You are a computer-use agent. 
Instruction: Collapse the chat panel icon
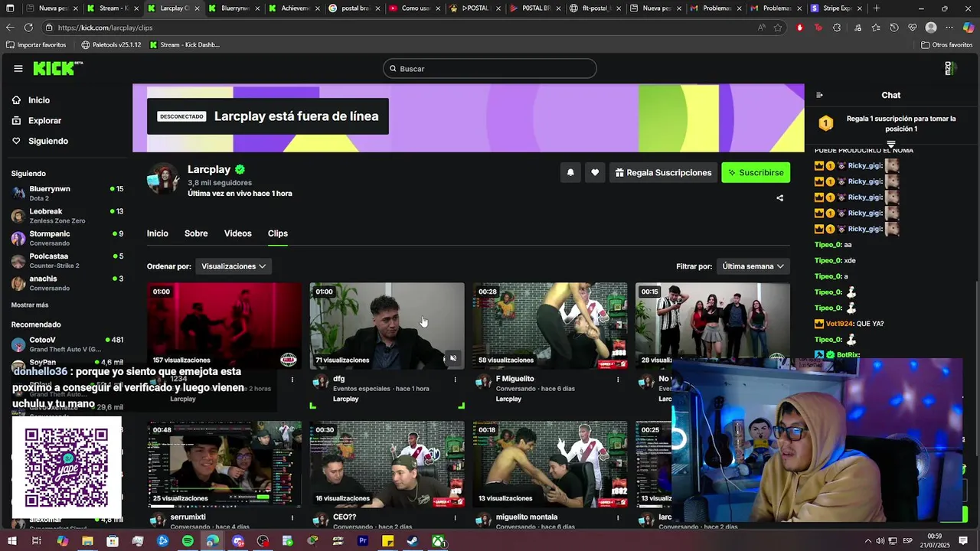(x=819, y=96)
